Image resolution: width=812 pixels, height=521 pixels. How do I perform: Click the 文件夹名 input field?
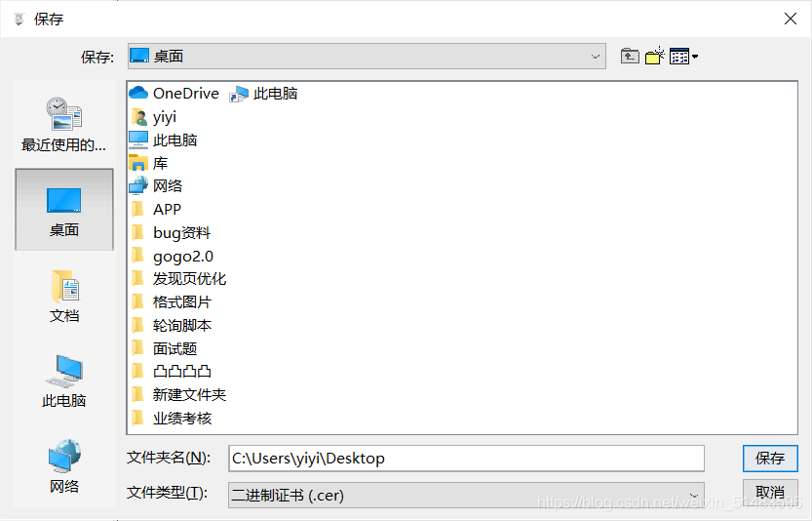tap(466, 459)
